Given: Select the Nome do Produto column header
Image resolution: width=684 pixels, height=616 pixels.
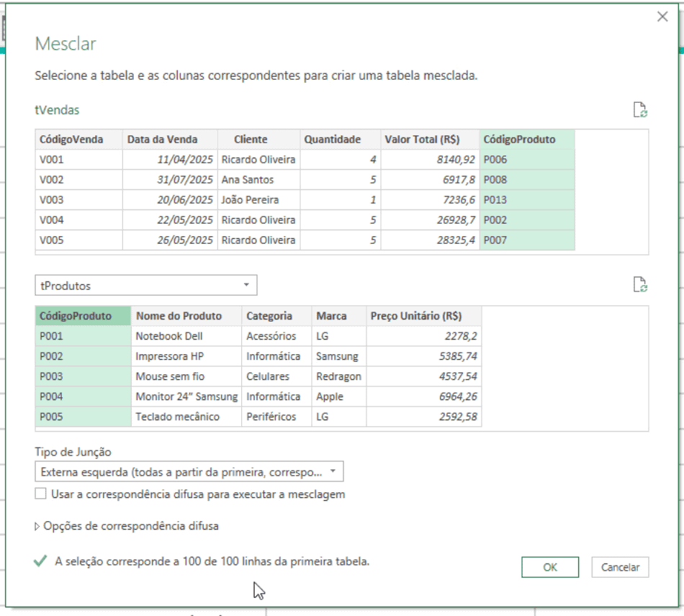Looking at the screenshot, I should 186,316.
